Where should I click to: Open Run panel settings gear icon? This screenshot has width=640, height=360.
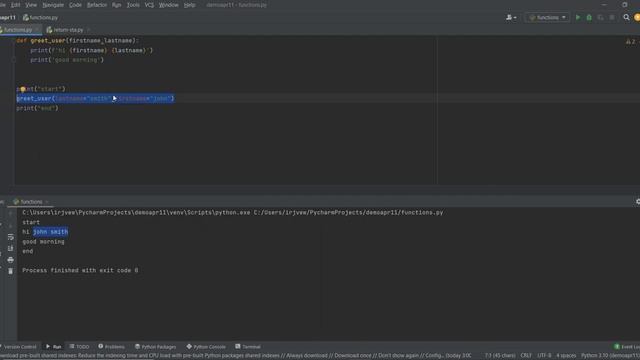point(638,202)
